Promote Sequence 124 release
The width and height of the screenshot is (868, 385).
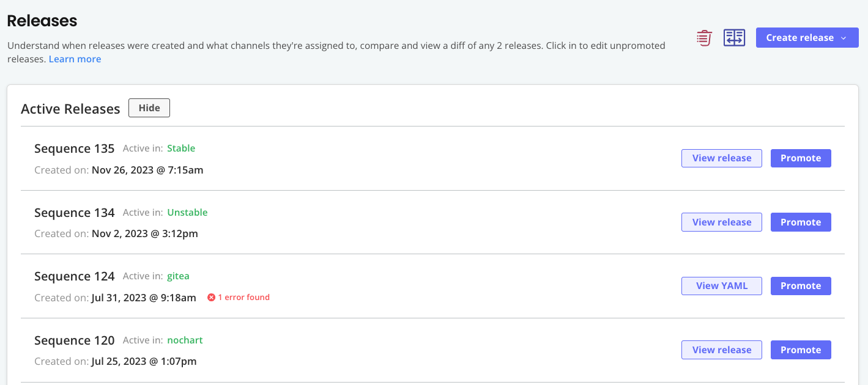[x=800, y=286]
